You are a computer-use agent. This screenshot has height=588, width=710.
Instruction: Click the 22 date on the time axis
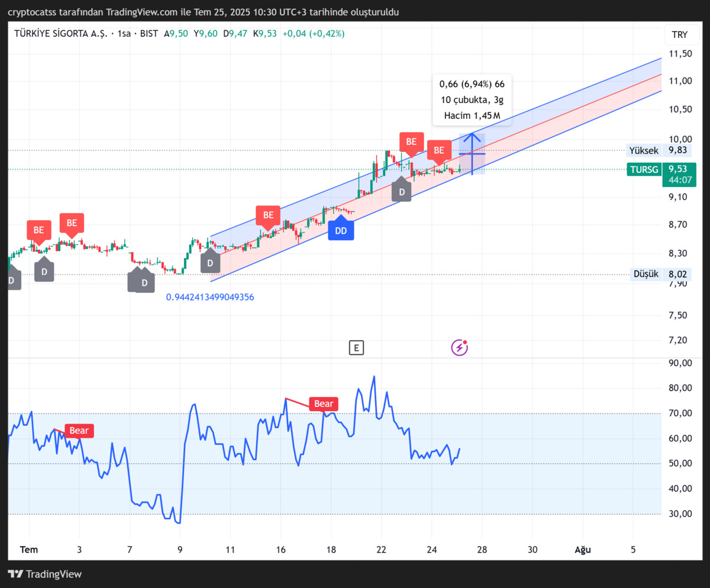[382, 550]
